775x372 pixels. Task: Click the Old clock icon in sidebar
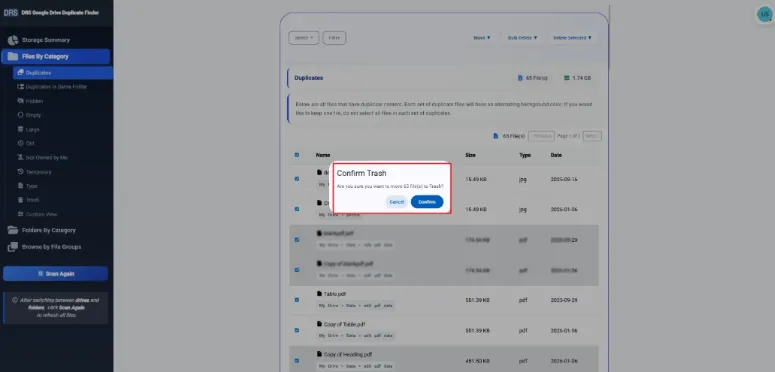[x=20, y=143]
